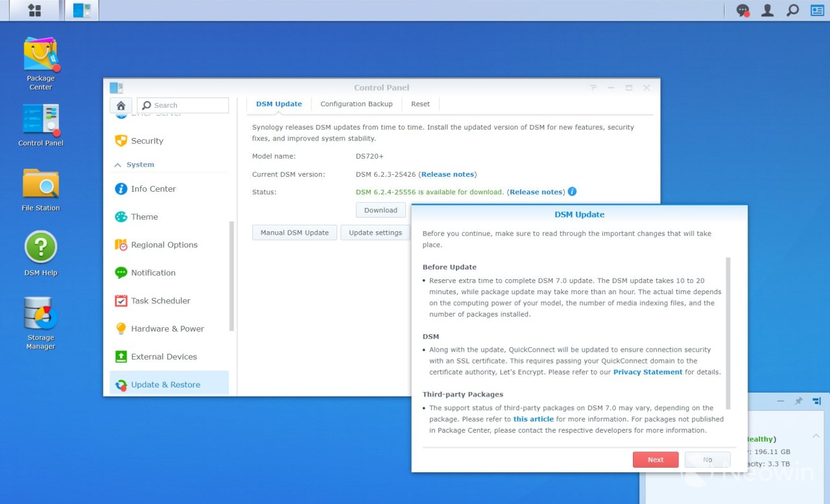Image resolution: width=830 pixels, height=504 pixels.
Task: Open the Main Menu grid icon
Action: (x=34, y=10)
